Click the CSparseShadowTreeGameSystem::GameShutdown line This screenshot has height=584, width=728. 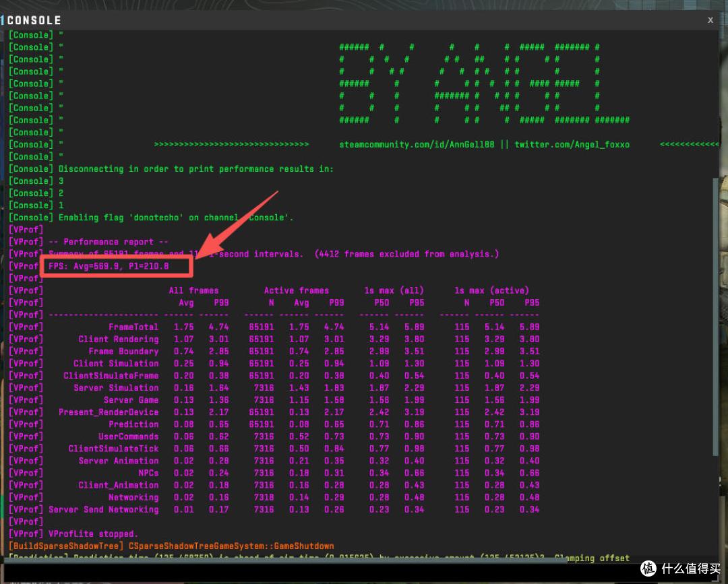(x=231, y=546)
